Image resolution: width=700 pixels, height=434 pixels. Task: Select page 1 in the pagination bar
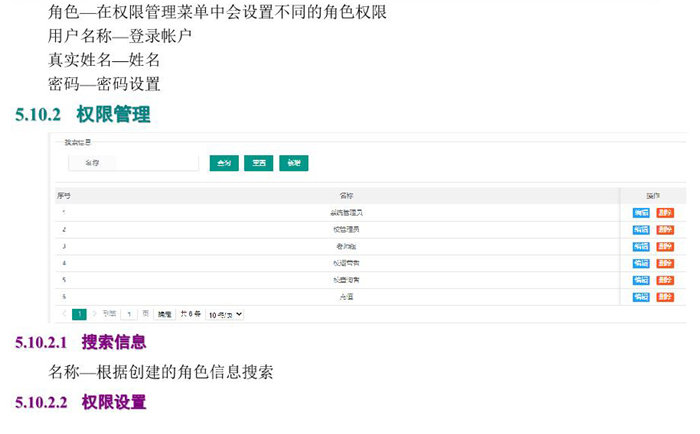click(80, 314)
